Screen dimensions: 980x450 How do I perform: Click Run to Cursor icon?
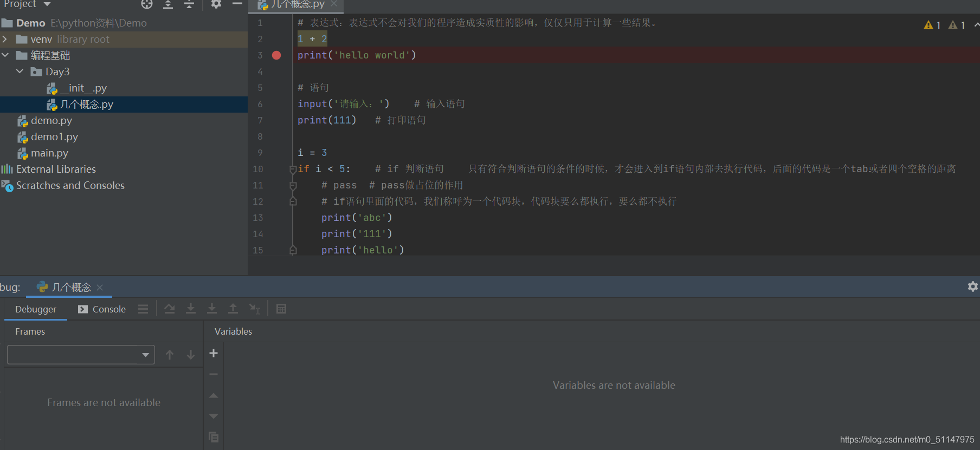coord(254,309)
